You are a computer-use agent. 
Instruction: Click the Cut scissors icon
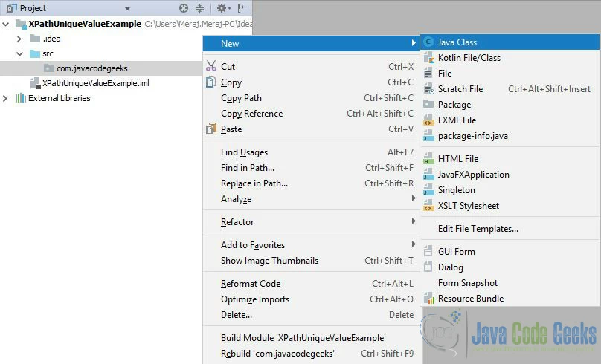(x=211, y=66)
